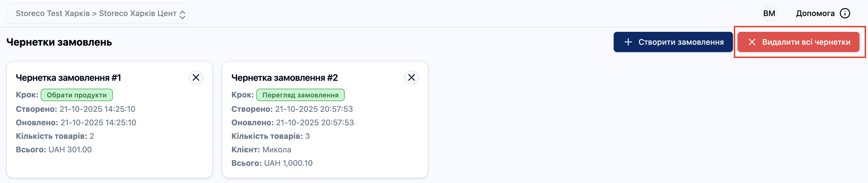Click the Клієнт: Микола line on draft #2

tap(261, 149)
